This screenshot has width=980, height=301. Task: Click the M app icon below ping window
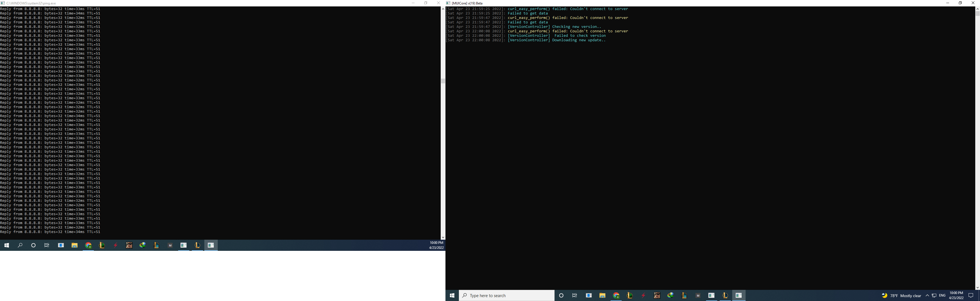170,245
